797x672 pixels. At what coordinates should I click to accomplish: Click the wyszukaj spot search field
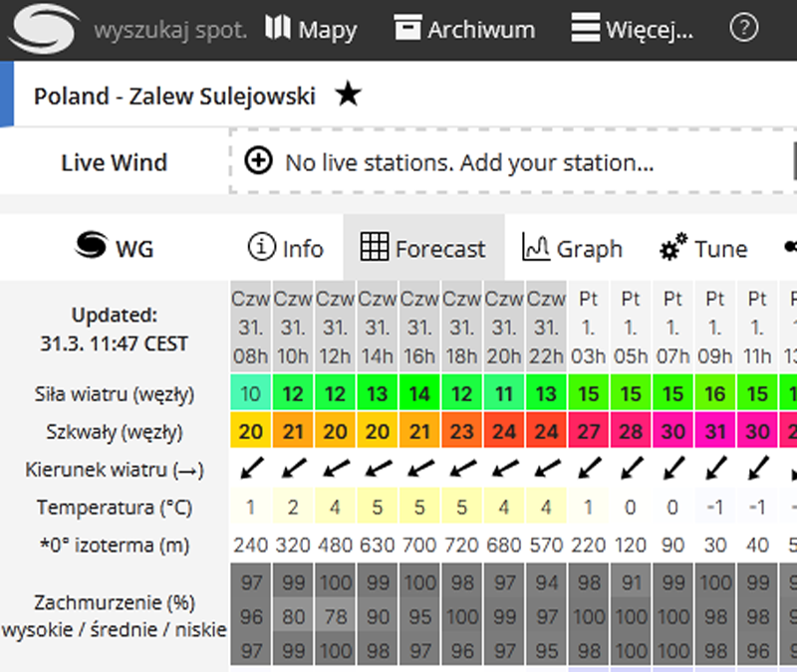(x=170, y=31)
